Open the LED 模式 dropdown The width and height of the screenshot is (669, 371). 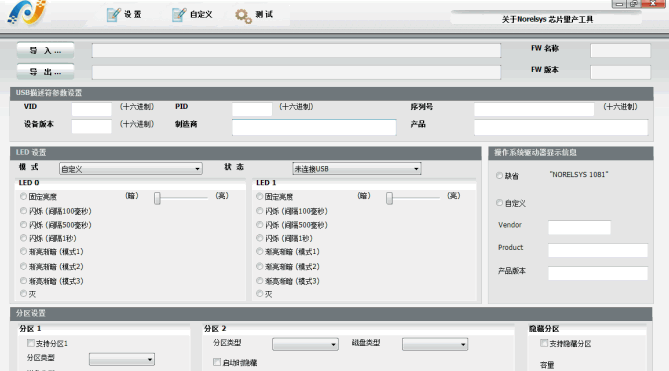(x=131, y=169)
